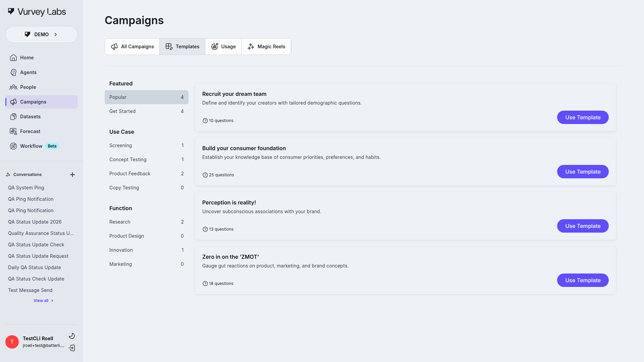The width and height of the screenshot is (644, 362).
Task: Start a new conversation with the plus button
Action: coord(72,174)
